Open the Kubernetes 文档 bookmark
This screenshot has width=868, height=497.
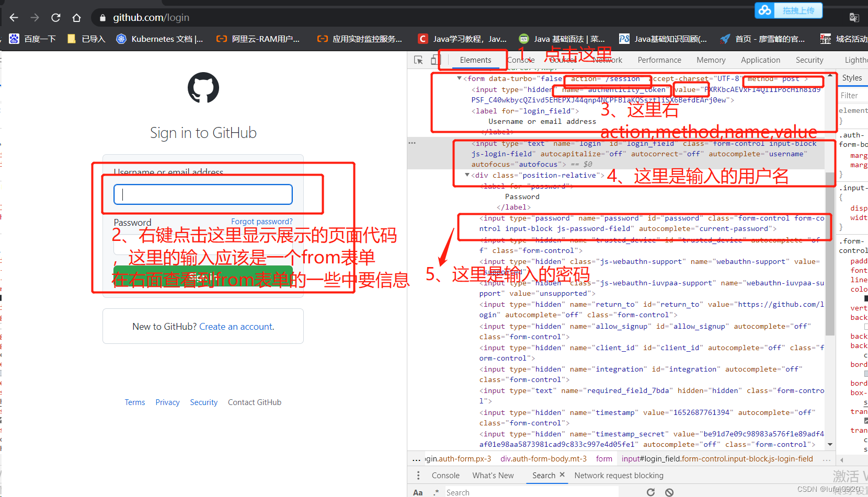(159, 39)
